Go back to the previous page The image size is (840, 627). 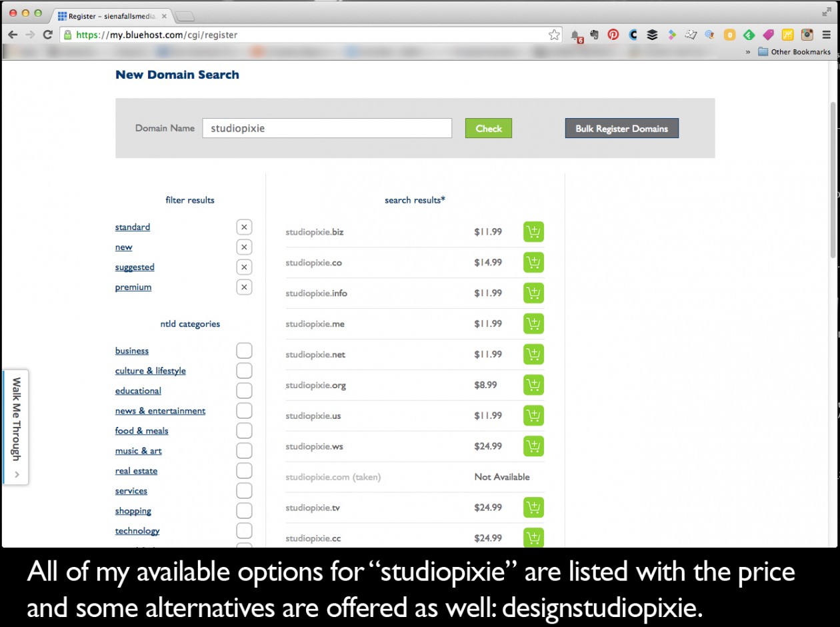point(13,35)
